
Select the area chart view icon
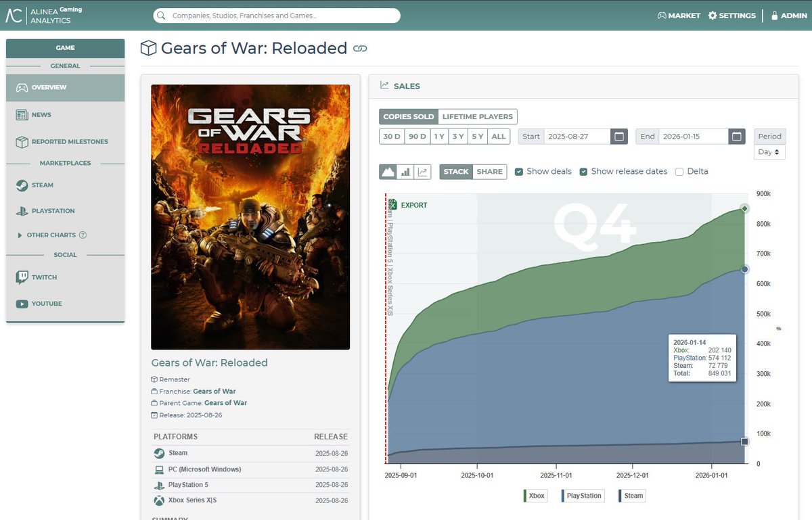click(388, 172)
